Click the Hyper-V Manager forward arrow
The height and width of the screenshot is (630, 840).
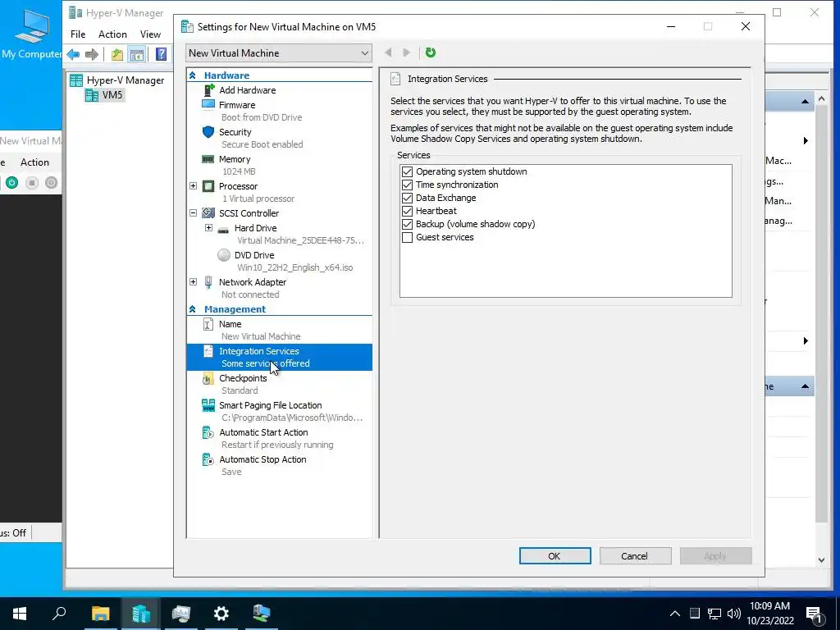pyautogui.click(x=92, y=54)
